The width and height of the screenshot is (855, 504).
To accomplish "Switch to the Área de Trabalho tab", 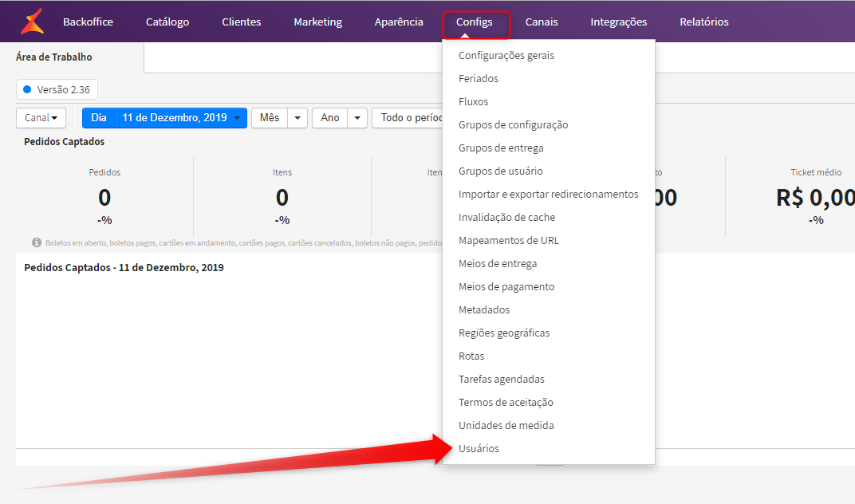I will pos(54,57).
